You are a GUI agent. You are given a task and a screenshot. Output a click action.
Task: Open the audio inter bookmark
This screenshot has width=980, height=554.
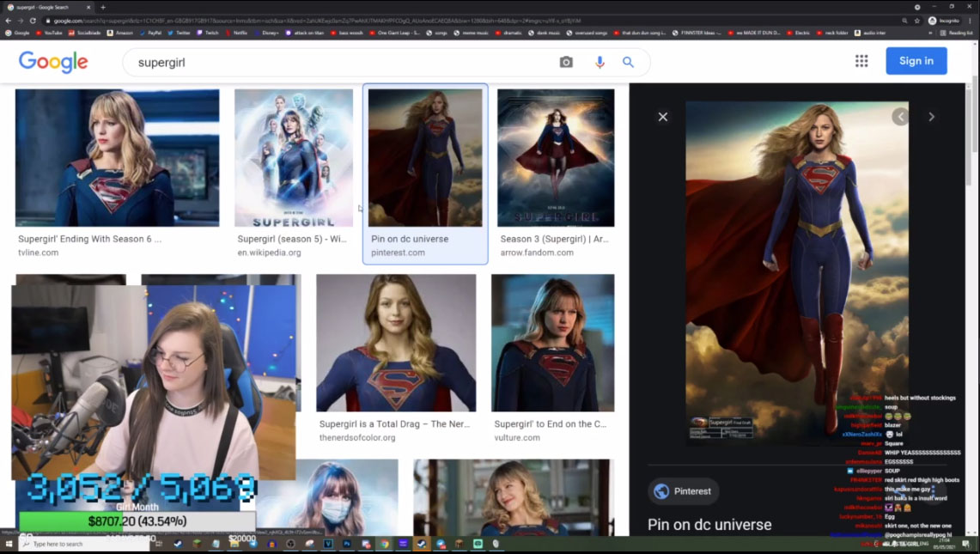870,33
